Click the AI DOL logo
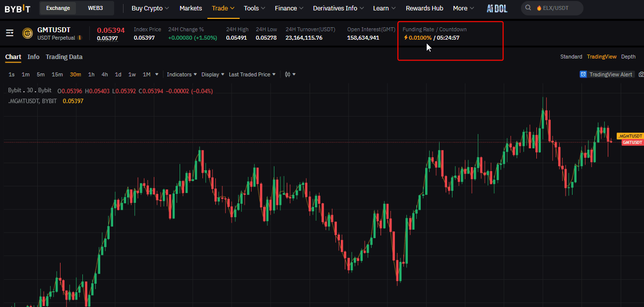 497,8
